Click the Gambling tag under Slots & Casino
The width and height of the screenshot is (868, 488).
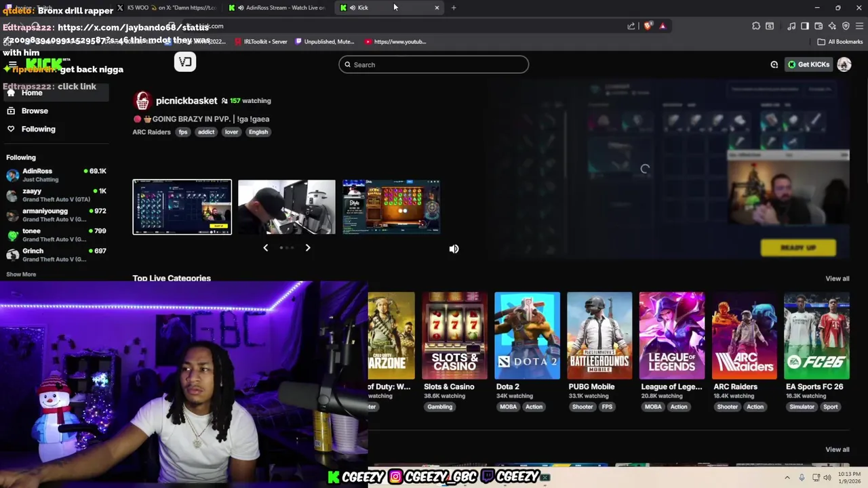[x=439, y=407]
